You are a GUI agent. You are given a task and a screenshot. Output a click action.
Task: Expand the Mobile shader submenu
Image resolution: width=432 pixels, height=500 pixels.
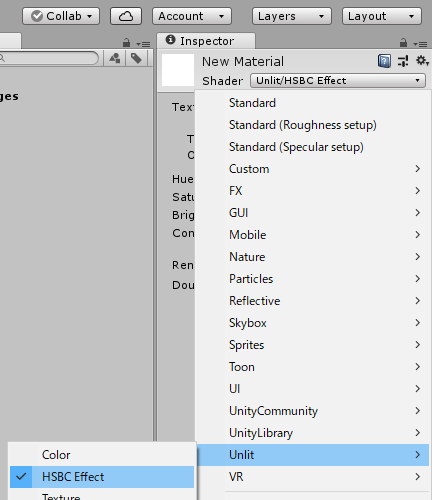[x=312, y=235]
